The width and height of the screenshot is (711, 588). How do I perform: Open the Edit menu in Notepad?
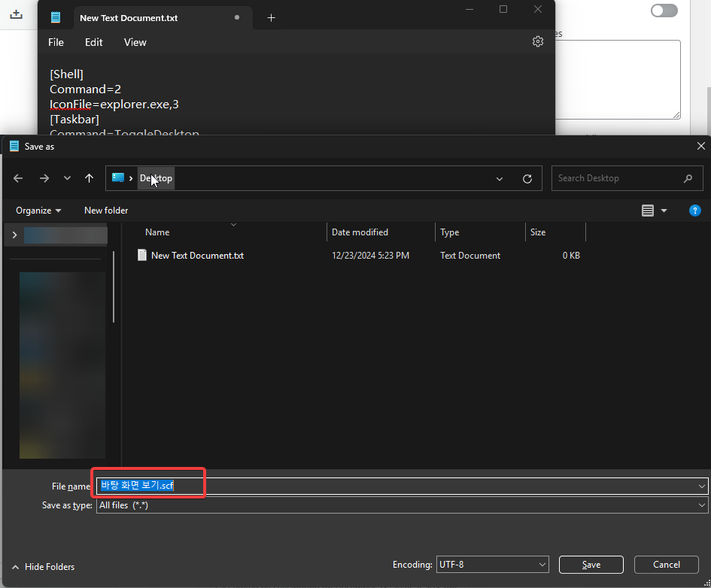point(93,42)
